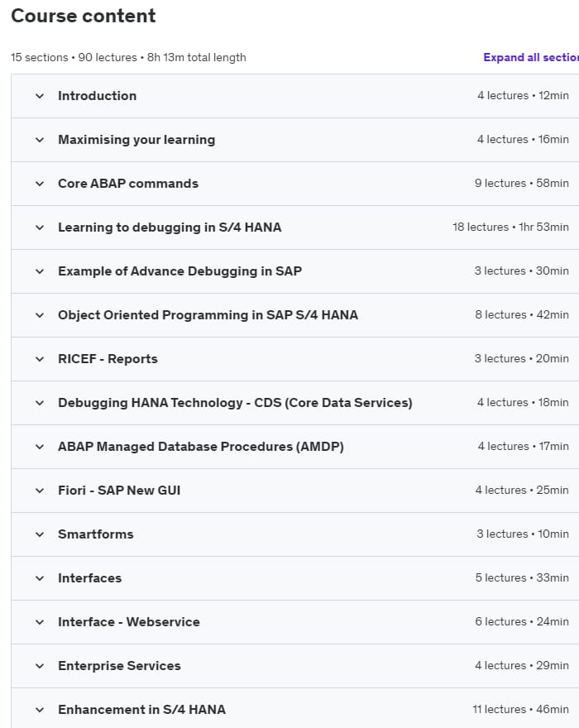Open the Introduction section title
This screenshot has height=728, width=579.
[97, 96]
